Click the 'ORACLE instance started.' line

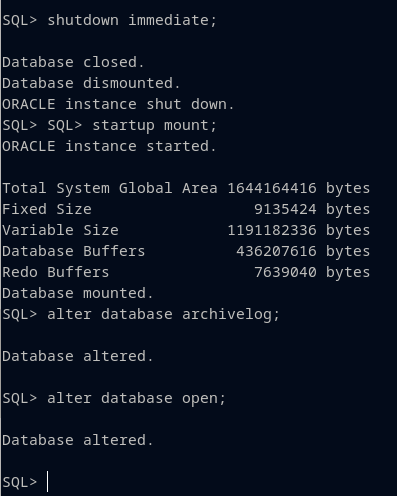coord(109,146)
